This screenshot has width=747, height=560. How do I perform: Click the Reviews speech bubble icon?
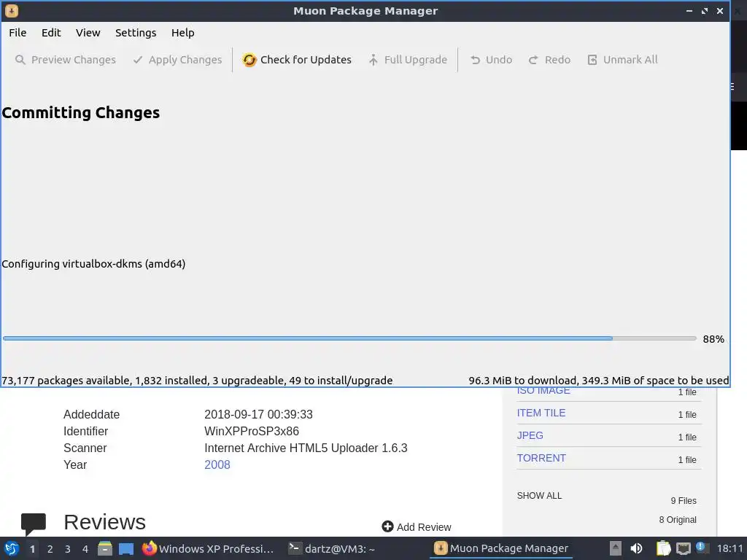(34, 524)
